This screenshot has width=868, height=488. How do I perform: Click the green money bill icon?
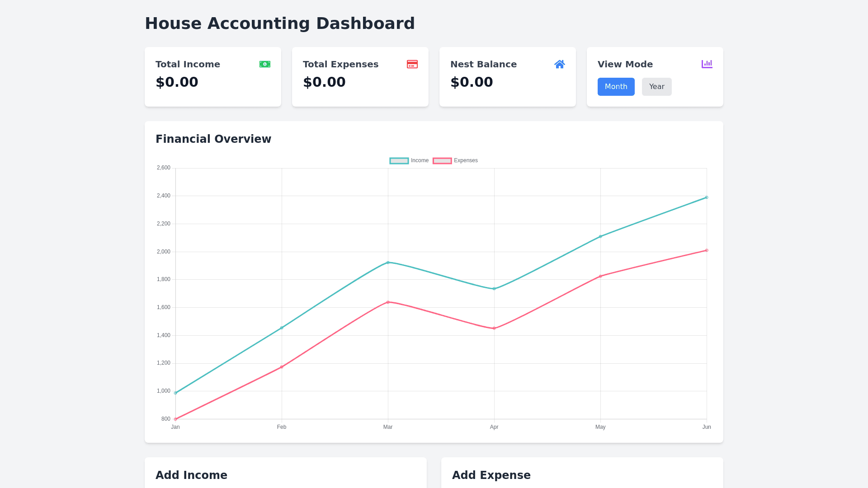pos(265,64)
